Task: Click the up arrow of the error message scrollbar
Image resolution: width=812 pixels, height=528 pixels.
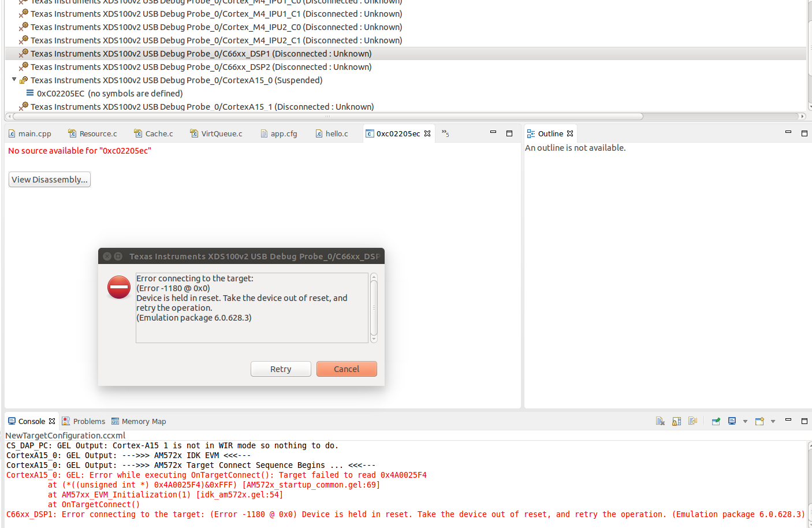Action: pyautogui.click(x=374, y=277)
